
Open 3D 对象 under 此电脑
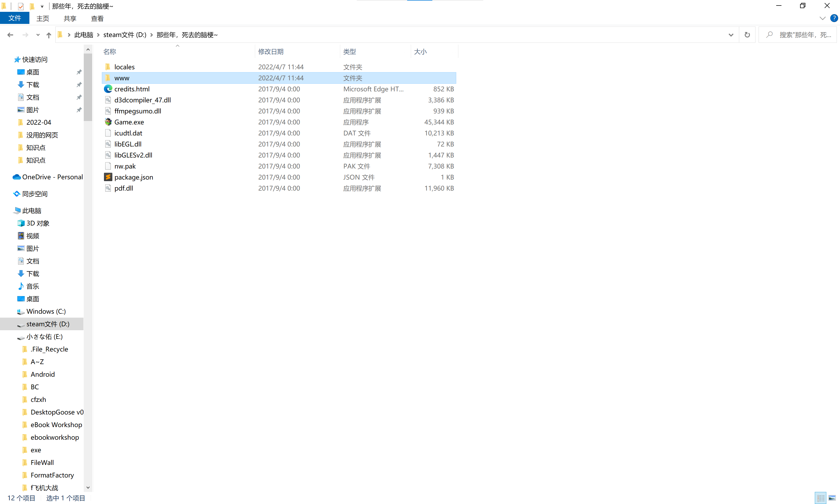tap(34, 223)
